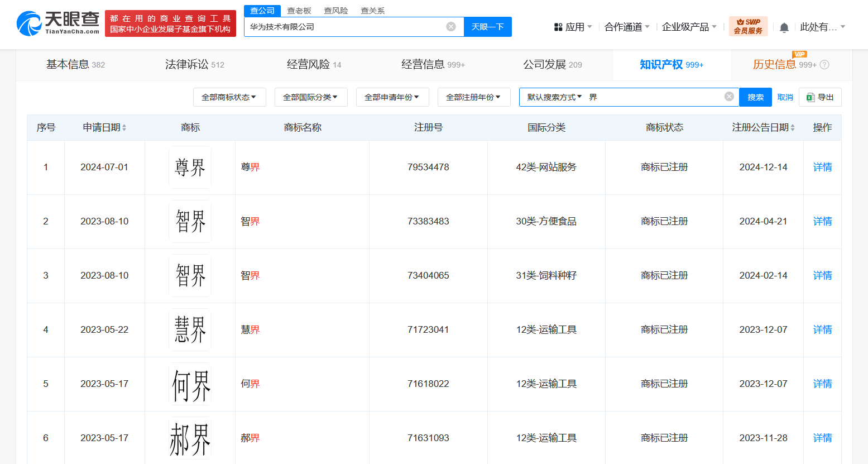Clear the company search box text
Image resolution: width=868 pixels, height=464 pixels.
[x=451, y=27]
